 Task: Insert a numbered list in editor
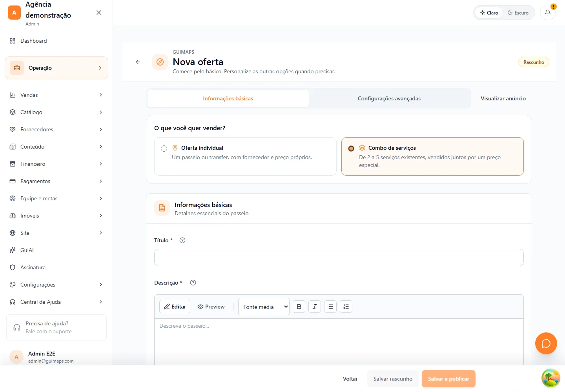click(346, 307)
